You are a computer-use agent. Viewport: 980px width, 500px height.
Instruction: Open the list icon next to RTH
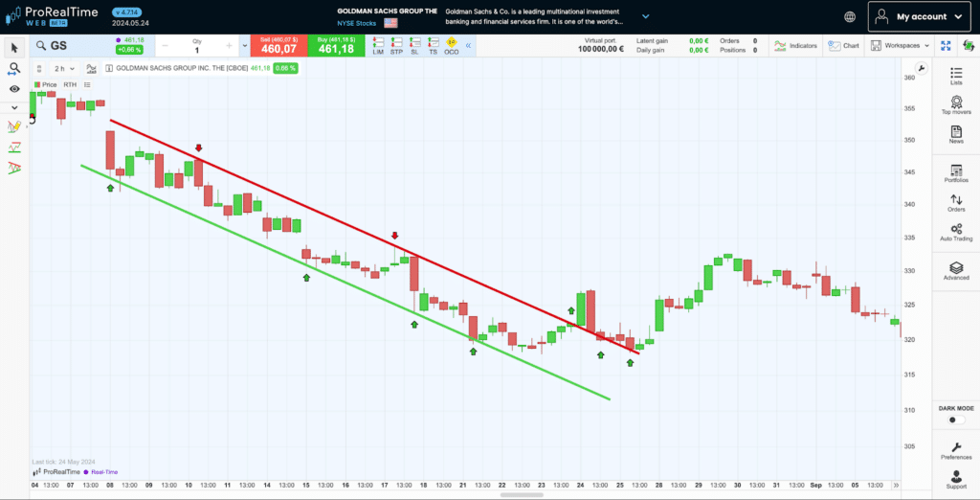coord(87,84)
